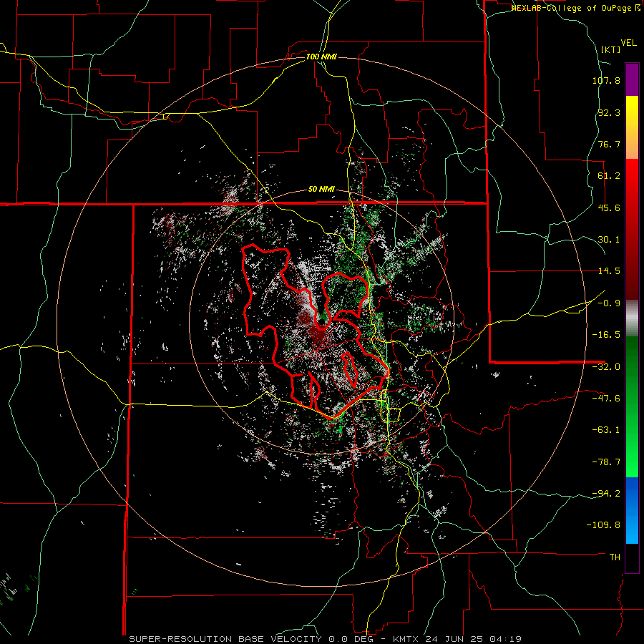
Task: Click the 100 NMI range ring label
Action: point(321,57)
